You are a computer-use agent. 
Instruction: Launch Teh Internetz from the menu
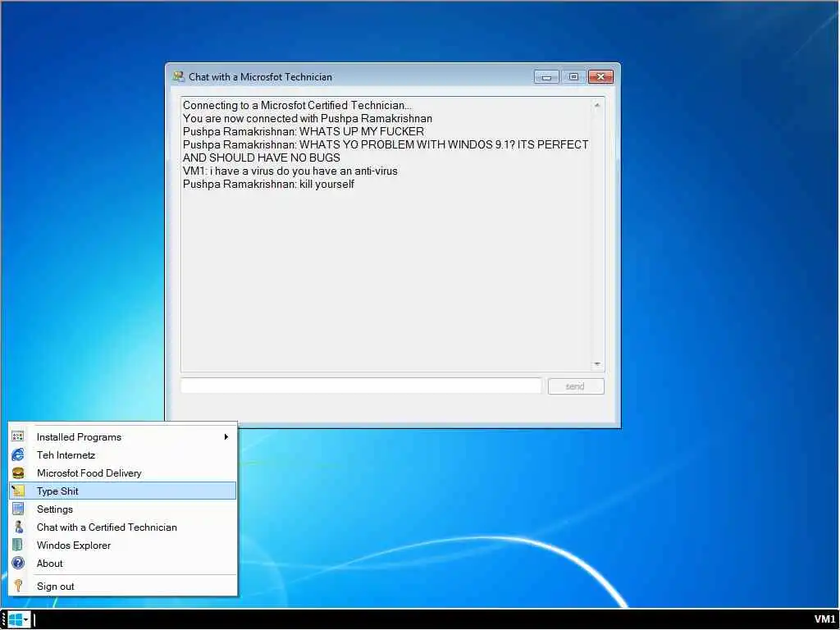click(x=123, y=454)
